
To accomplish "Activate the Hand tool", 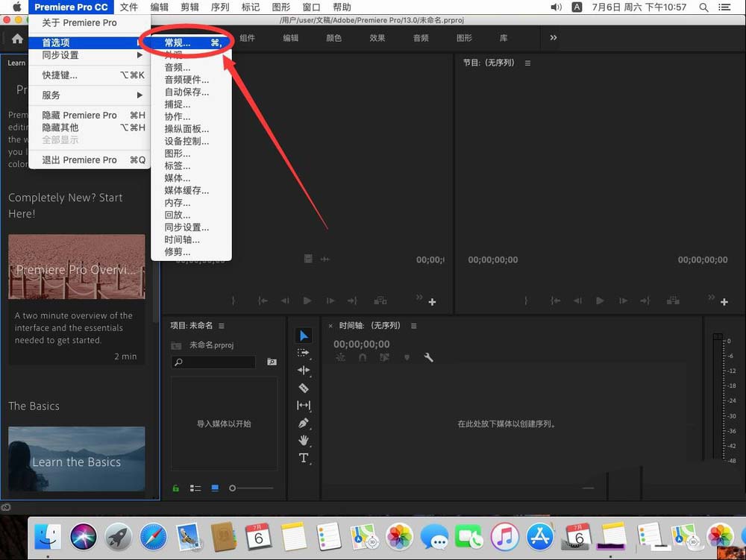I will pyautogui.click(x=304, y=440).
